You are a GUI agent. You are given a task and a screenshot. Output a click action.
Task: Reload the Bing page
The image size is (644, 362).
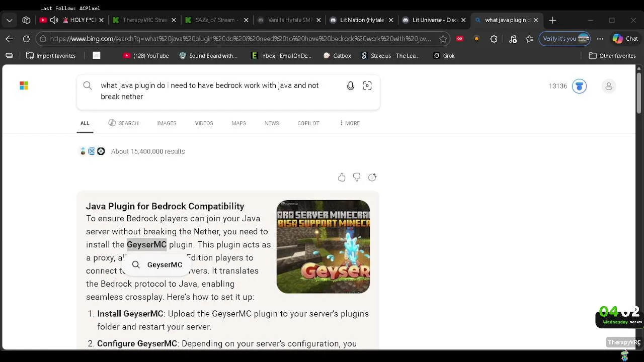point(26,39)
